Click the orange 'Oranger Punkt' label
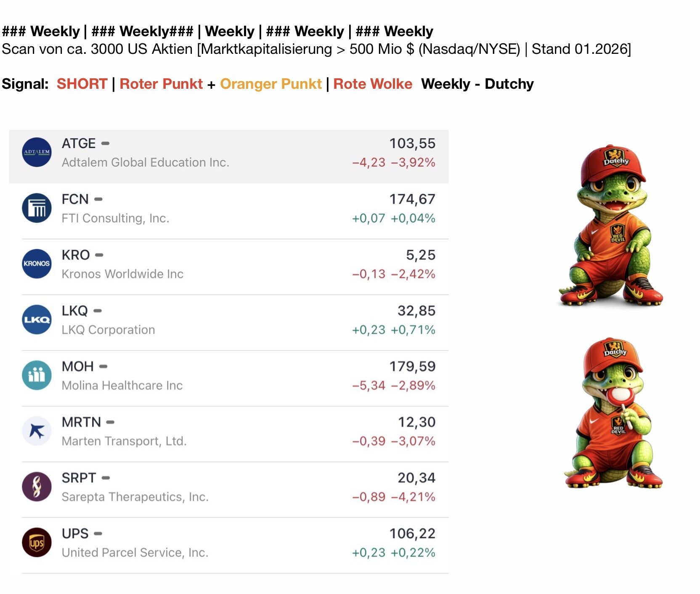 tap(271, 84)
